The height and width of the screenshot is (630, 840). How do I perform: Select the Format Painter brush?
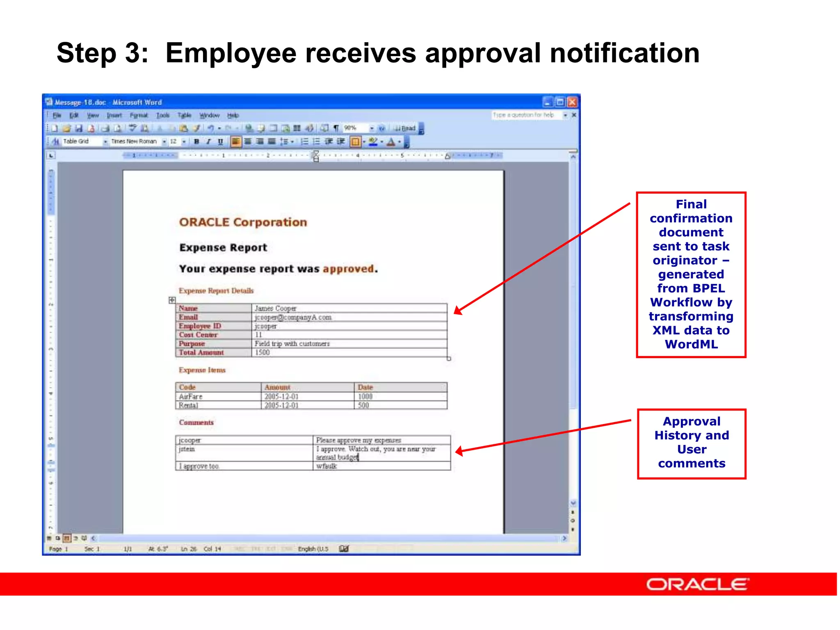196,128
